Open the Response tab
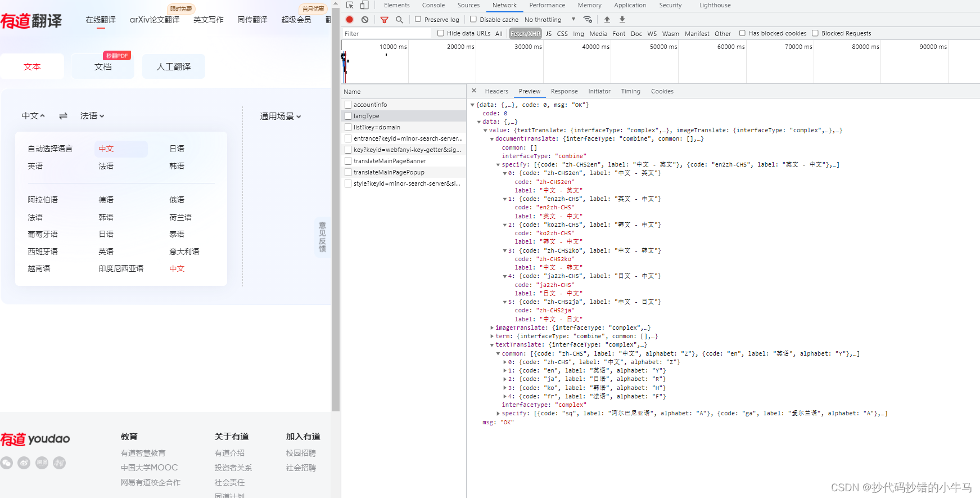 tap(564, 91)
